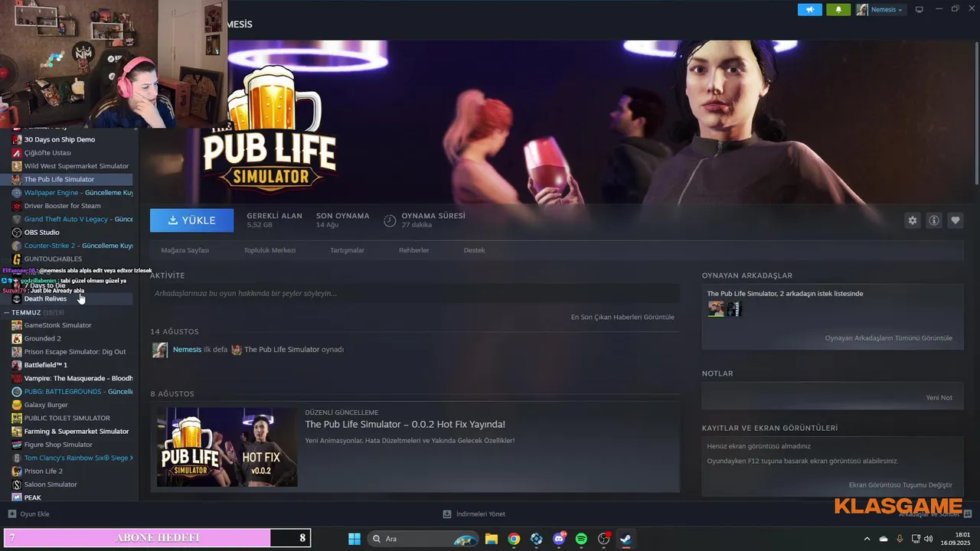980x551 pixels.
Task: Open the Topluluk Merkezi tab
Action: [269, 250]
